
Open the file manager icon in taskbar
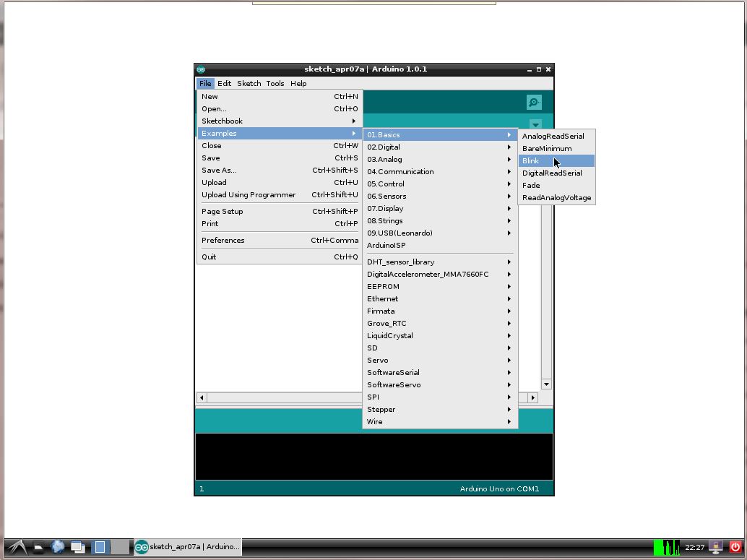[x=38, y=547]
